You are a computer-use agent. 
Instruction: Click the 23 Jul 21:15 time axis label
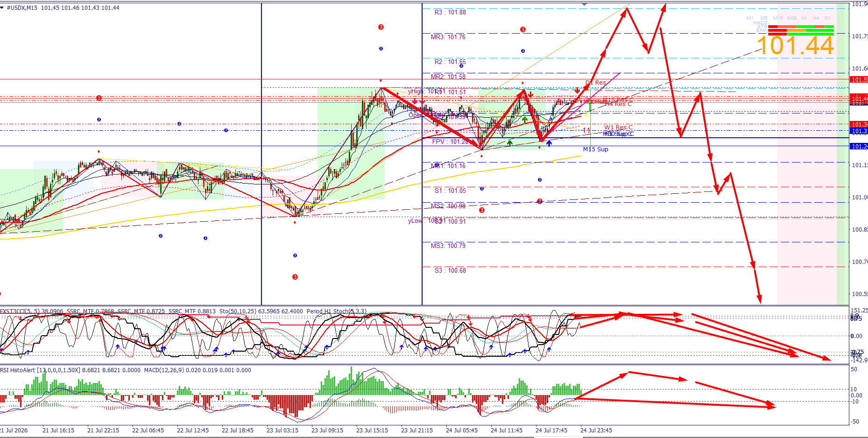click(417, 431)
